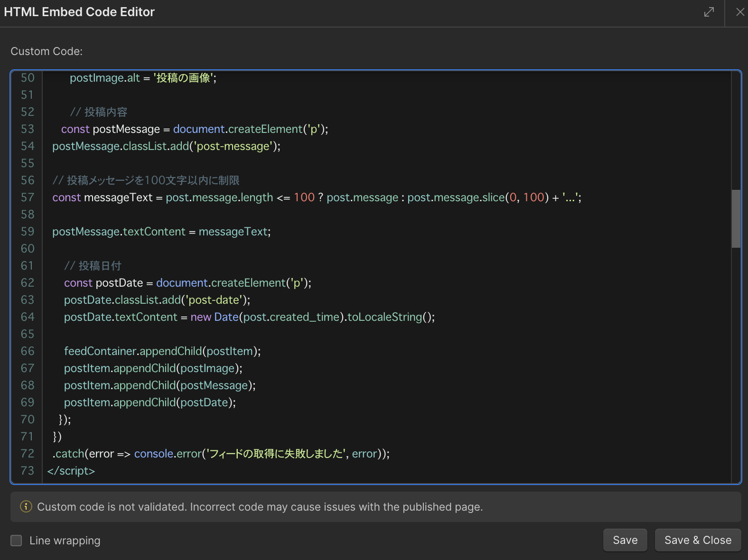
Task: Click the 'const messageText' line
Action: (317, 197)
